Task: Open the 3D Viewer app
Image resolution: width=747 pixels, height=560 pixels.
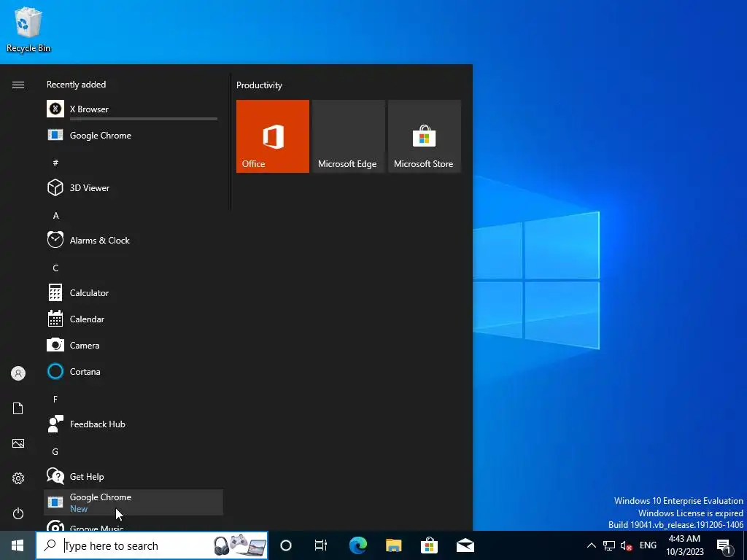Action: tap(133, 188)
